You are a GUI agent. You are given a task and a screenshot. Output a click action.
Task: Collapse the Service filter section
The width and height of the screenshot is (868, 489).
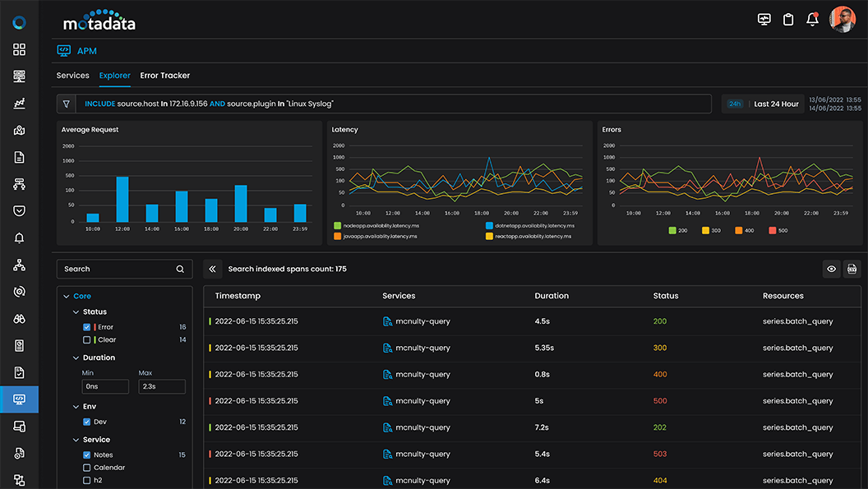76,439
